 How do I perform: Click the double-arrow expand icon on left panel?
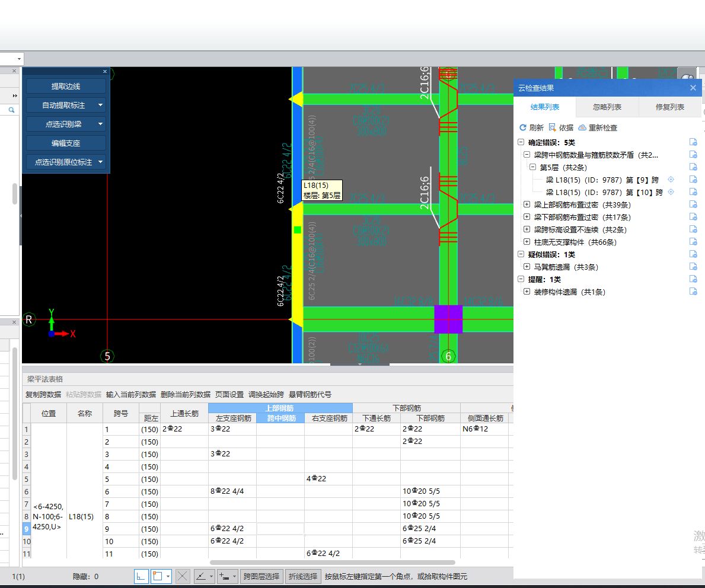[15, 95]
